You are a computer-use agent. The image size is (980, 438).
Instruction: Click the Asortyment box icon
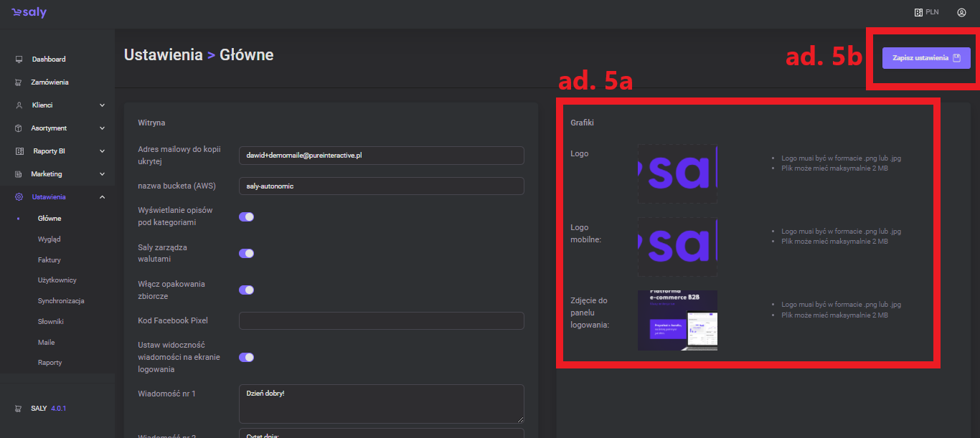[19, 128]
